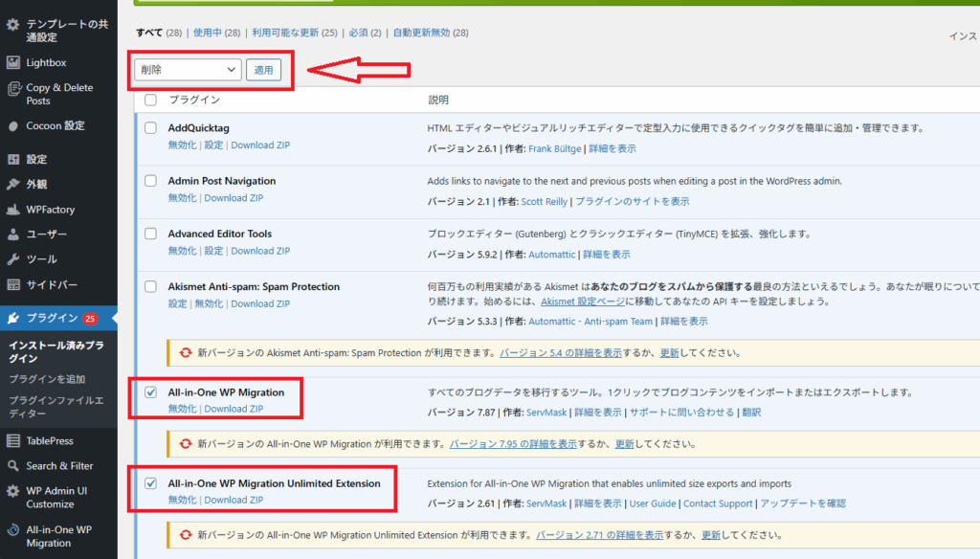Click the red 25 update badge on プラグイン
Screen dimensions: 980x559
(90, 319)
